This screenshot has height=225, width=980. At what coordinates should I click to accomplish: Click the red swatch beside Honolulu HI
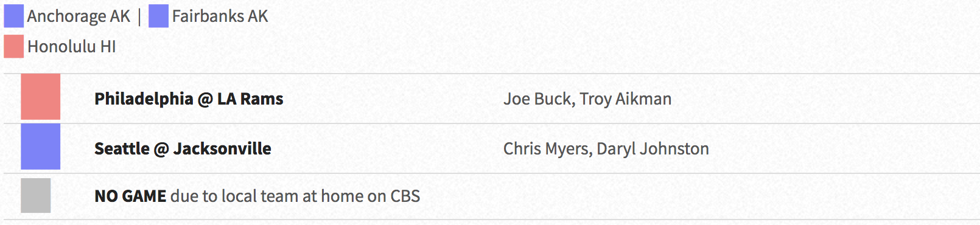click(x=14, y=46)
